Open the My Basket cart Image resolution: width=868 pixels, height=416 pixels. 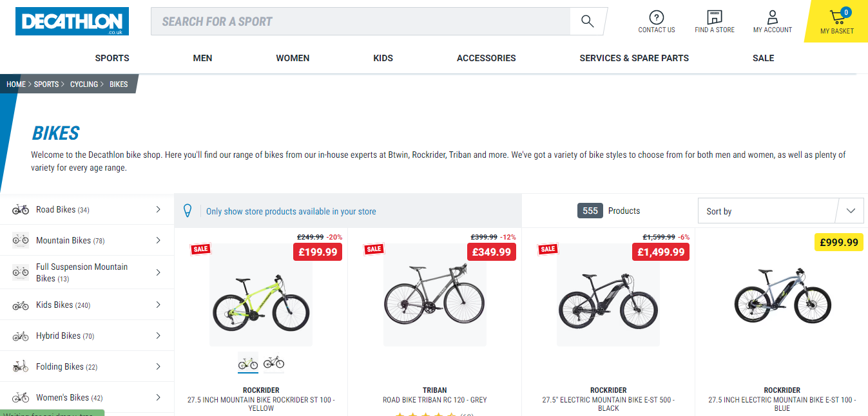tap(837, 21)
